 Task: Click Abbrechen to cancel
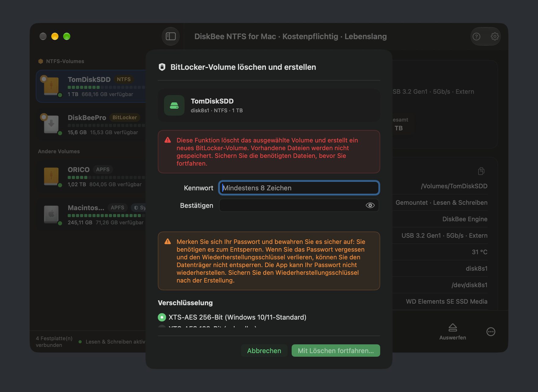(x=264, y=351)
